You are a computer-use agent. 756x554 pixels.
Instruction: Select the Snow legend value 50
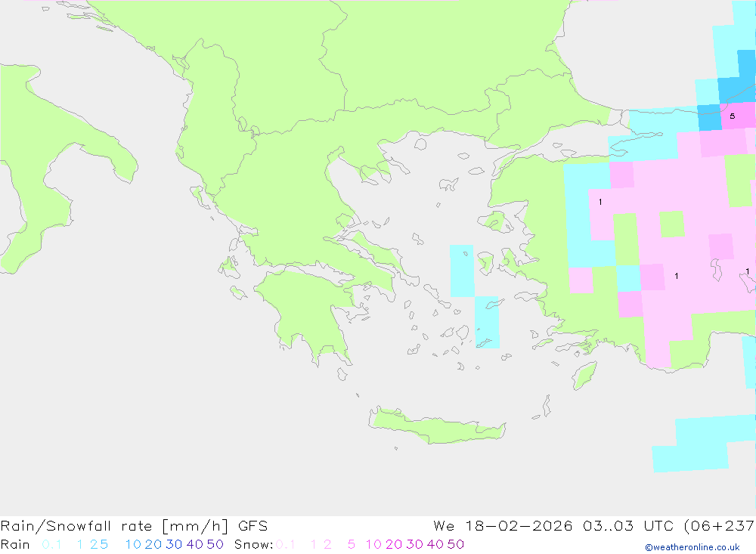pos(456,544)
